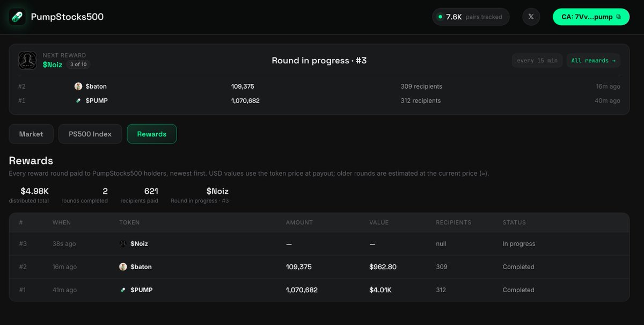Viewport: 644px width, 325px height.
Task: Click the 38s ago cell in row #3
Action: (x=64, y=243)
